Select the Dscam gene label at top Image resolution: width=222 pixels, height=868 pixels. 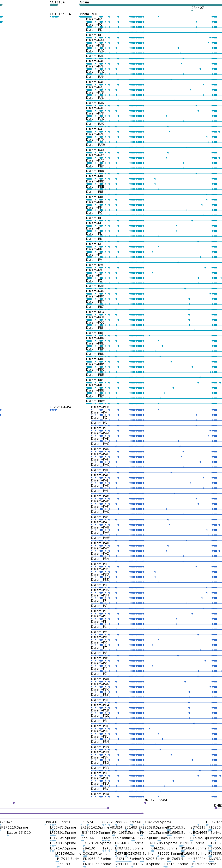(84, 2)
